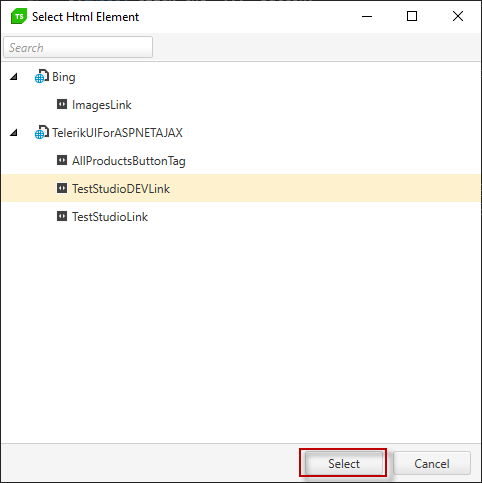Confirm with the Select button
The width and height of the screenshot is (482, 483).
click(344, 463)
